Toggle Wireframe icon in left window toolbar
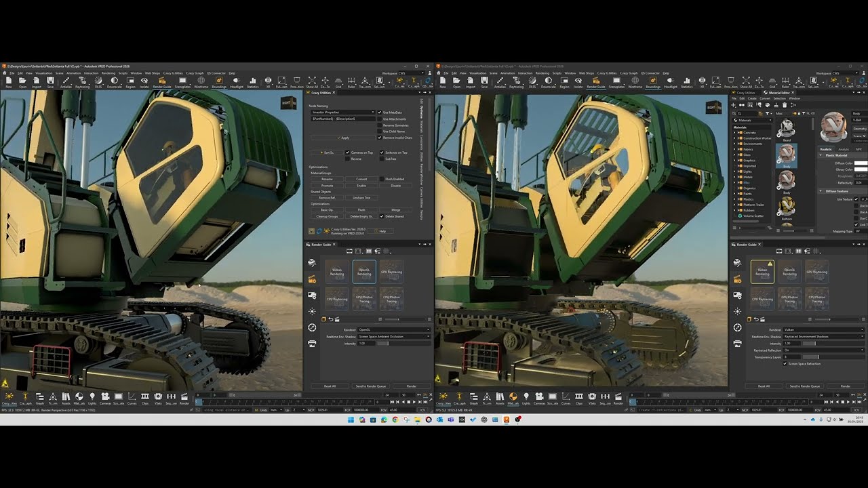The height and width of the screenshot is (488, 868). [x=201, y=82]
